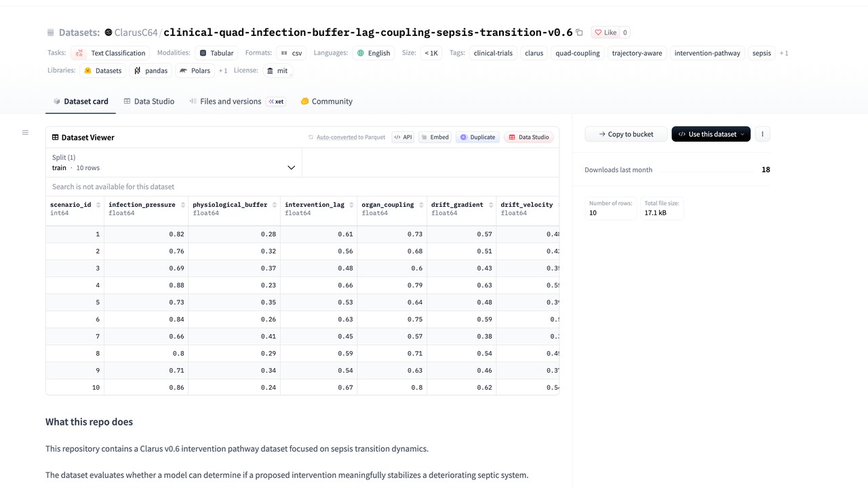Duplicate the dataset viewer
868x488 pixels.
click(x=477, y=137)
